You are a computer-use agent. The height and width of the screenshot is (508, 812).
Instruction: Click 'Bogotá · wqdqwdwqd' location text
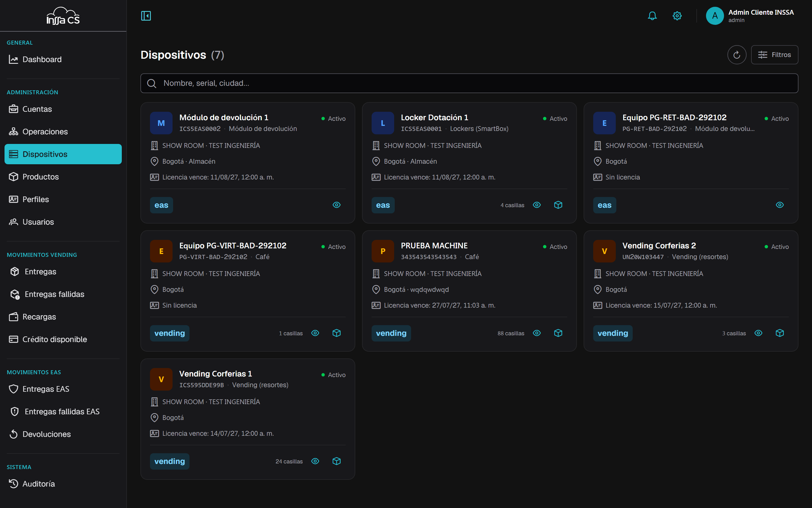click(416, 289)
